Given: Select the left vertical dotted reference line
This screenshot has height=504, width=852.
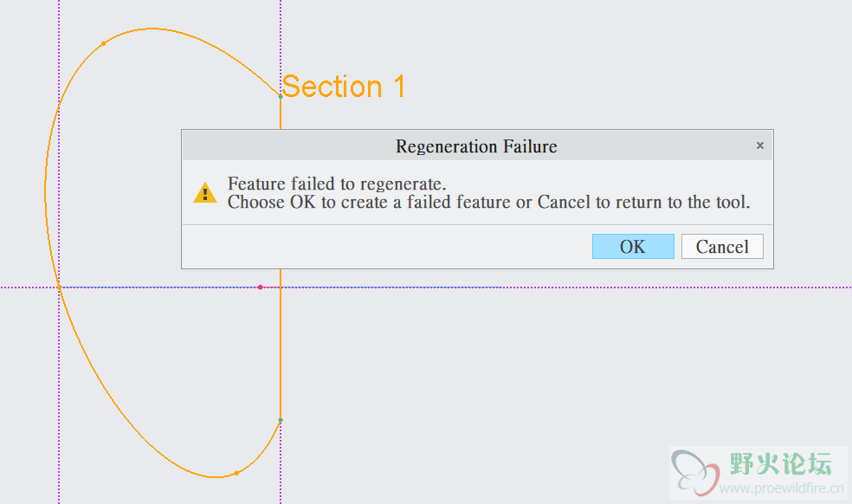Looking at the screenshot, I should [x=59, y=380].
